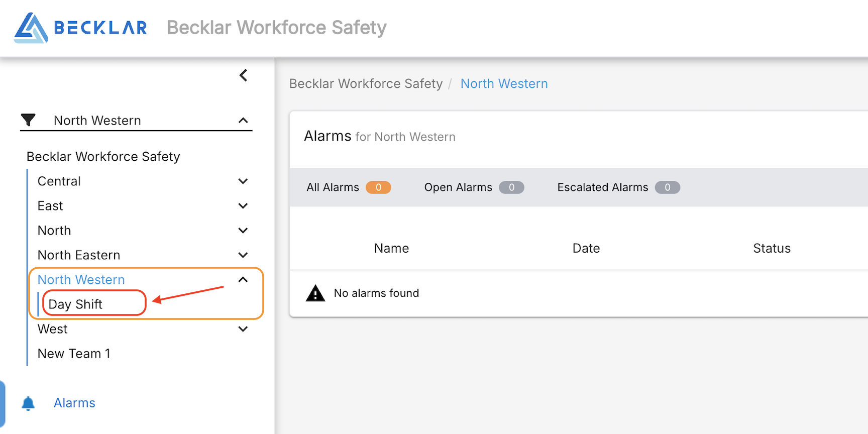868x434 pixels.
Task: Expand the North Eastern team chevron
Action: point(243,255)
